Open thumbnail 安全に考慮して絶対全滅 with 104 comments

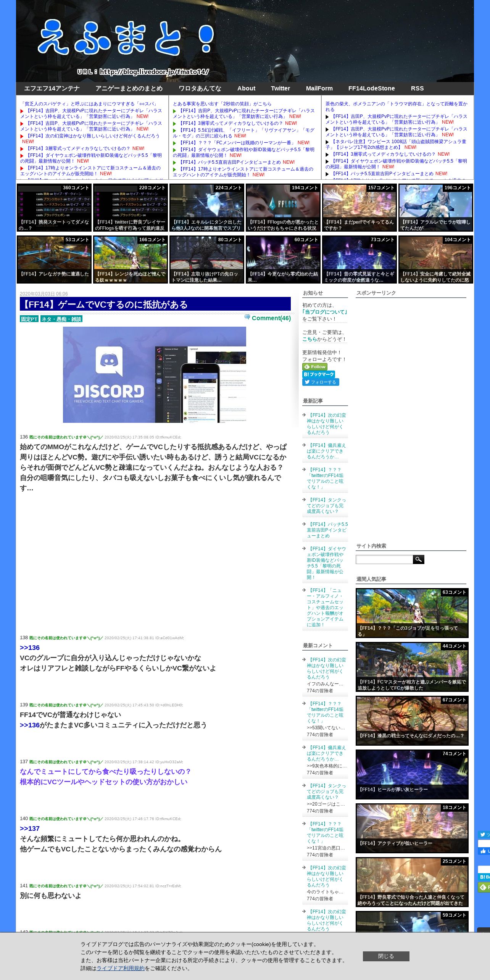436,260
